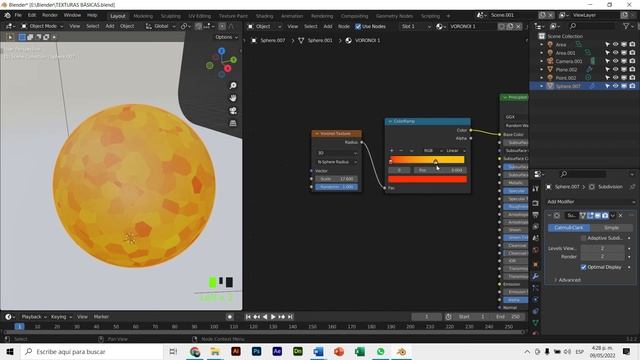Click the viewport zoom magnifier icon

coord(233,86)
